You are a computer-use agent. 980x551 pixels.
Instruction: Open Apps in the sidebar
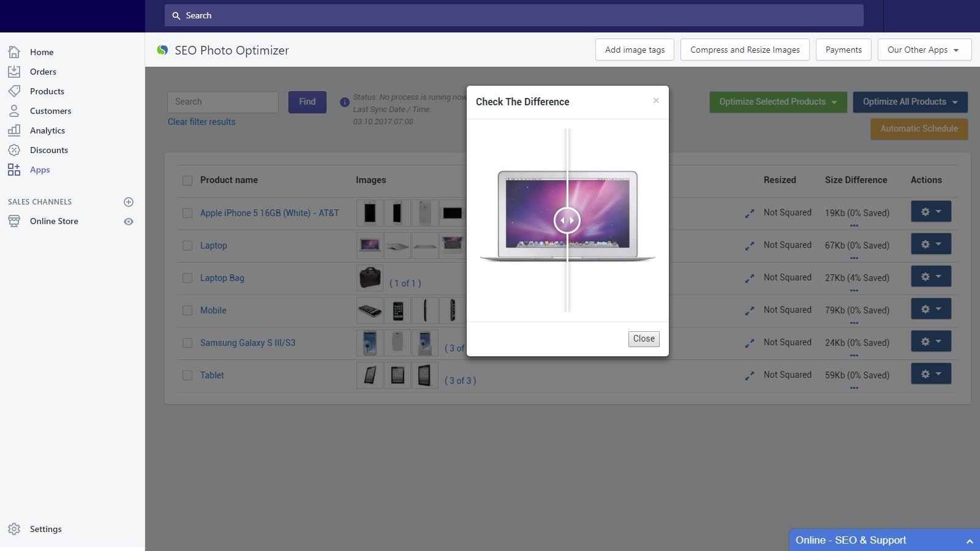click(x=40, y=170)
